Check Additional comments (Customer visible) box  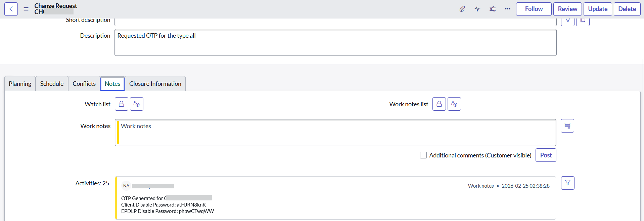point(423,155)
